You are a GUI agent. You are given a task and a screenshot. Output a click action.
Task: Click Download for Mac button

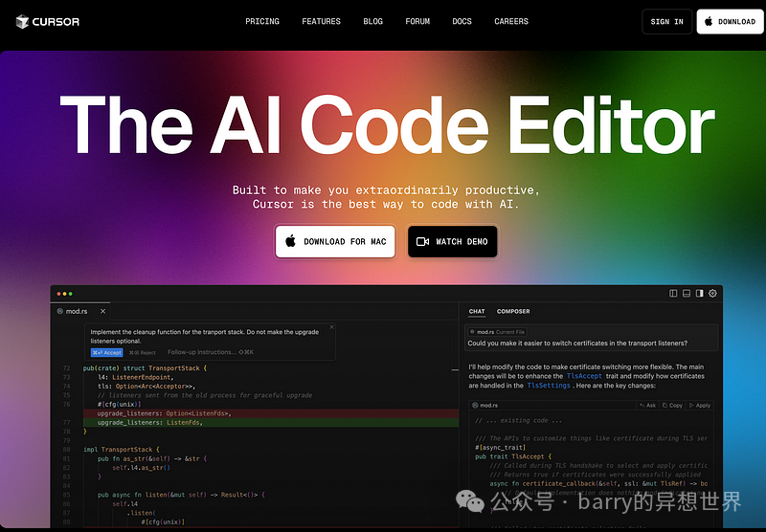(x=335, y=241)
